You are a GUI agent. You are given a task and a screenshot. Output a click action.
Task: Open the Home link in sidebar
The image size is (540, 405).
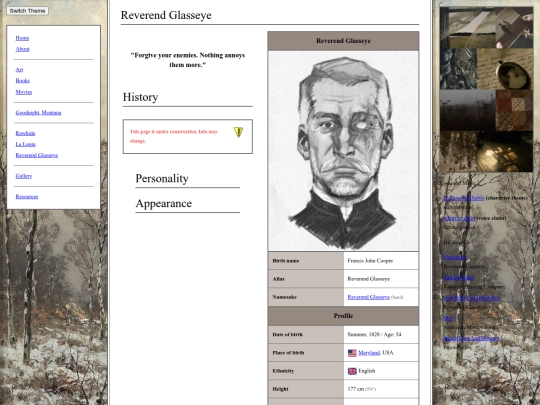(22, 38)
